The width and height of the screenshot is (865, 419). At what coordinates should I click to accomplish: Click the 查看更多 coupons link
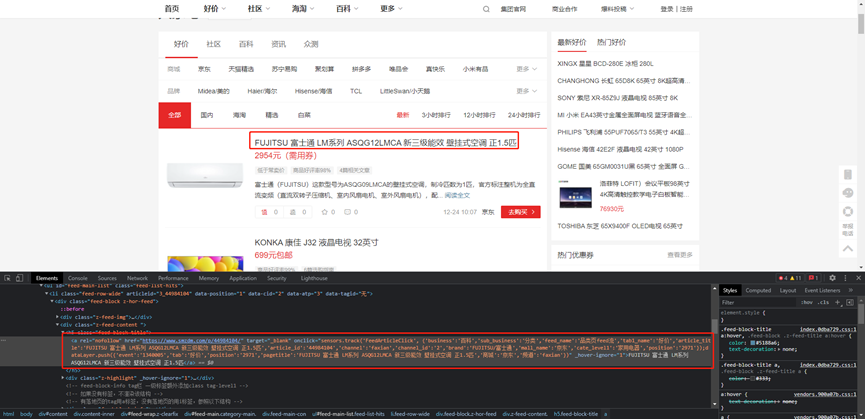coord(680,255)
